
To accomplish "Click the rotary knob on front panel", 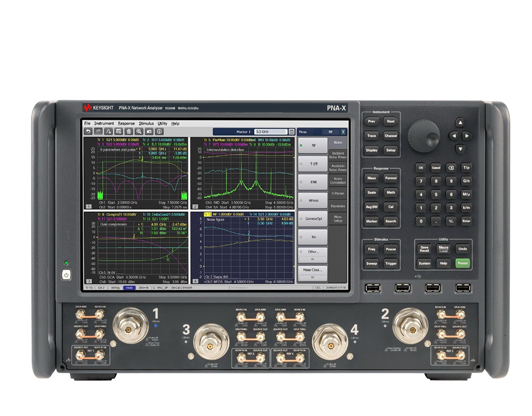I will 424,135.
